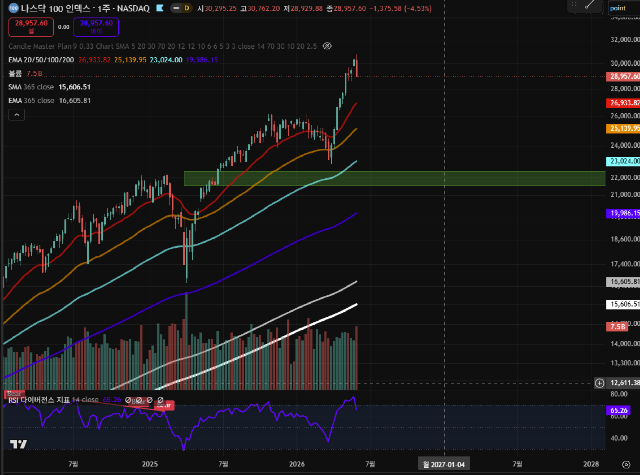The image size is (640, 475).
Task: Click the 2028 label on the time axis
Action: (591, 464)
